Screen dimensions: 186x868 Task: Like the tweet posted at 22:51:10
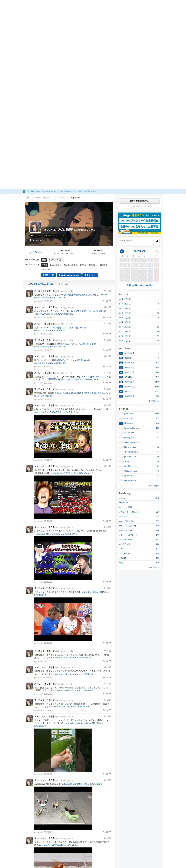click(110, 399)
